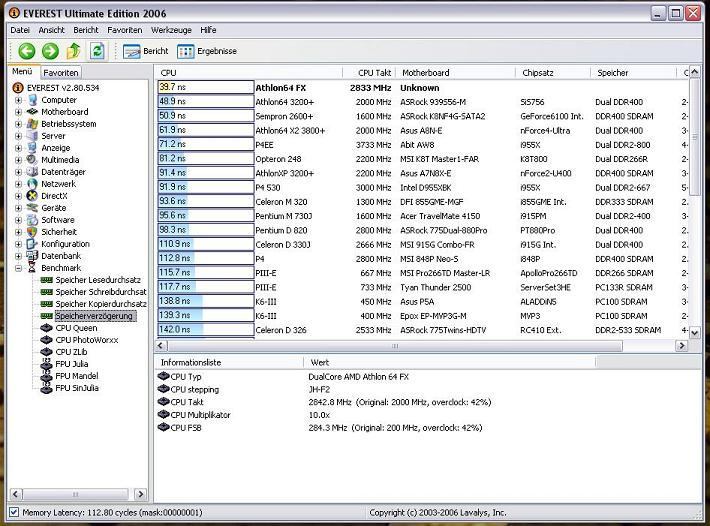Click the Geräte icon in tree
The width and height of the screenshot is (710, 526).
[33, 208]
